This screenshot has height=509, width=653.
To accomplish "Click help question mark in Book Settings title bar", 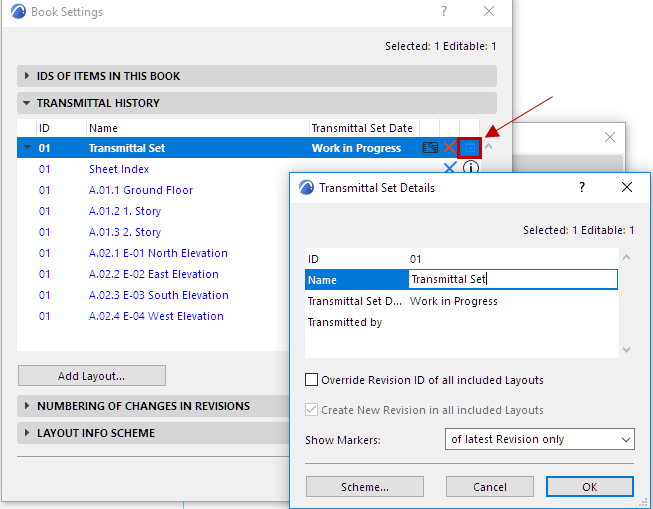I will pyautogui.click(x=444, y=11).
